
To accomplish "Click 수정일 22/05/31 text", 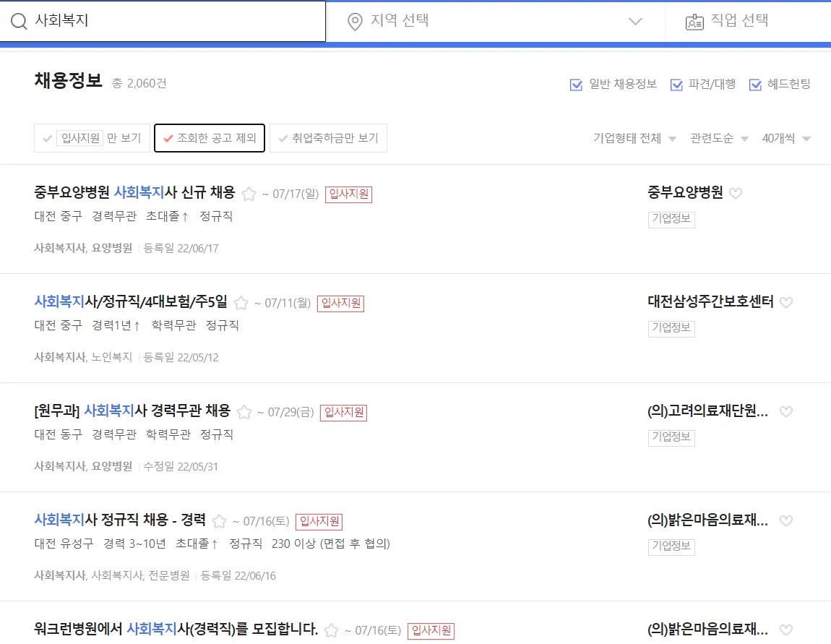I will click(x=181, y=466).
